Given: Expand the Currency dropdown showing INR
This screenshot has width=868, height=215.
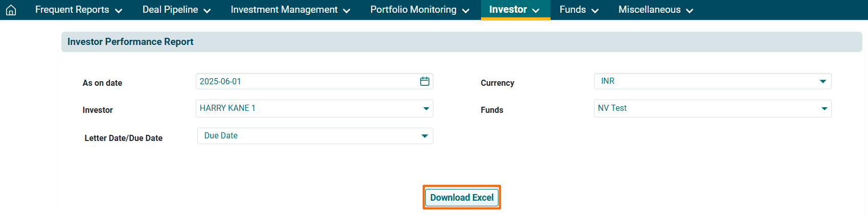Looking at the screenshot, I should (x=823, y=81).
